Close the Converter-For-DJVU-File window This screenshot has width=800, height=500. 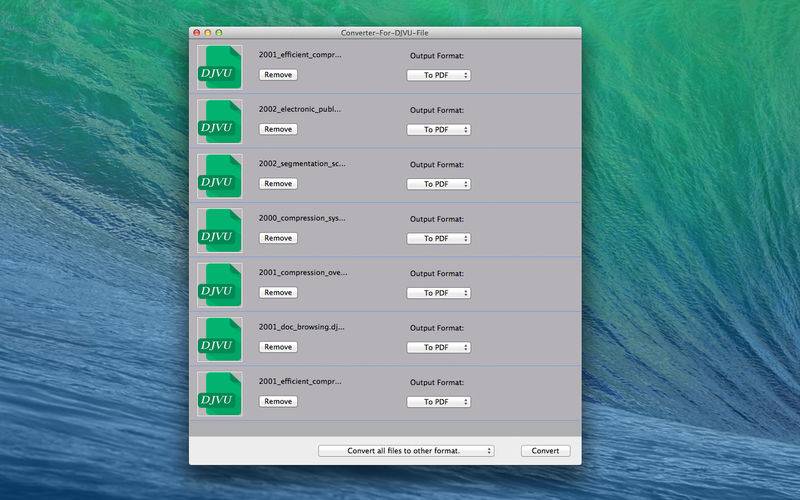(x=196, y=33)
